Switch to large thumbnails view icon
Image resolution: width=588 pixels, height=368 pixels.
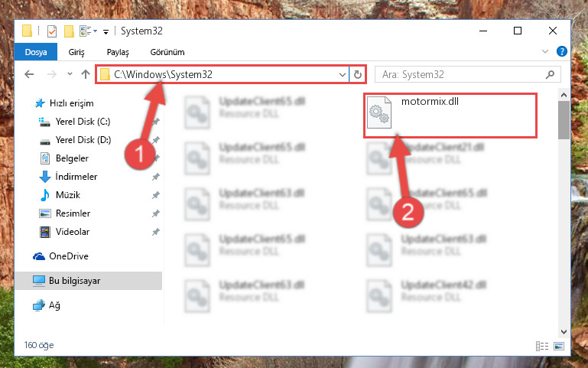[x=559, y=346]
